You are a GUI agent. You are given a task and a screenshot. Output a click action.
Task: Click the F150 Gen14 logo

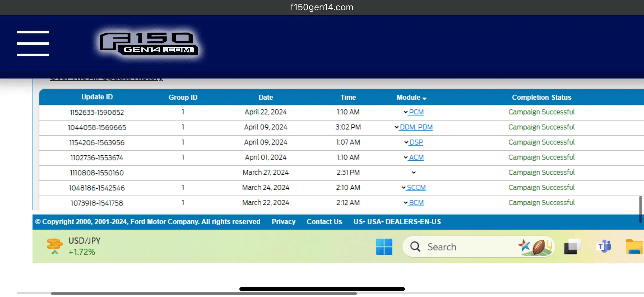[x=149, y=43]
